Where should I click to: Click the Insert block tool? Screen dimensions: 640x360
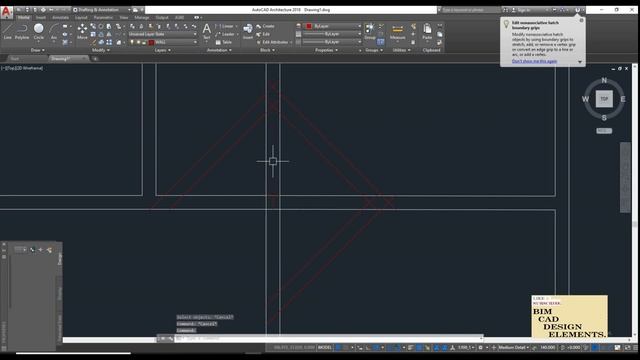[x=248, y=31]
